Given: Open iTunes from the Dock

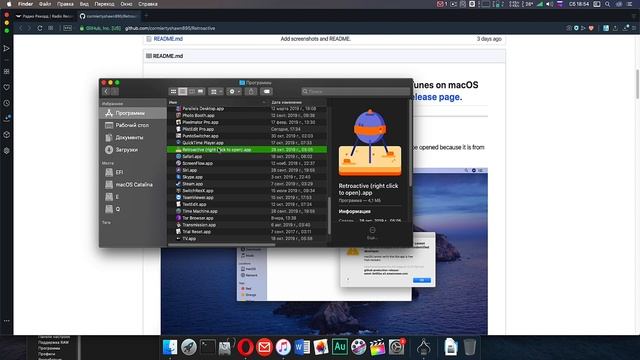Looking at the screenshot, I should pyautogui.click(x=283, y=347).
